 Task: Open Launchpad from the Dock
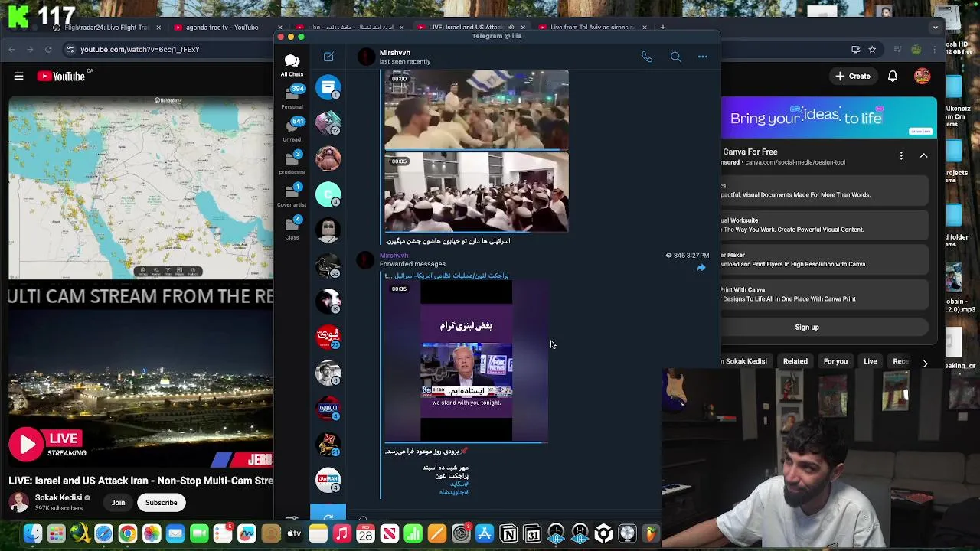[56, 533]
